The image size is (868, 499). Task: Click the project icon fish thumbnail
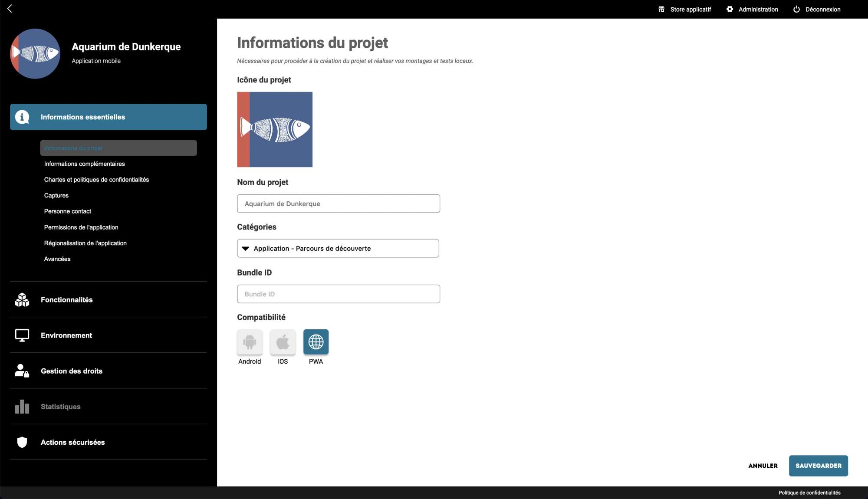275,129
